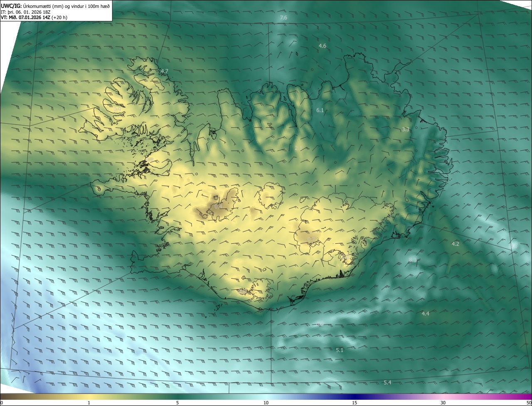Click the 0 tick on the color scale
Image resolution: width=532 pixels, height=406 pixels.
pos(2,403)
